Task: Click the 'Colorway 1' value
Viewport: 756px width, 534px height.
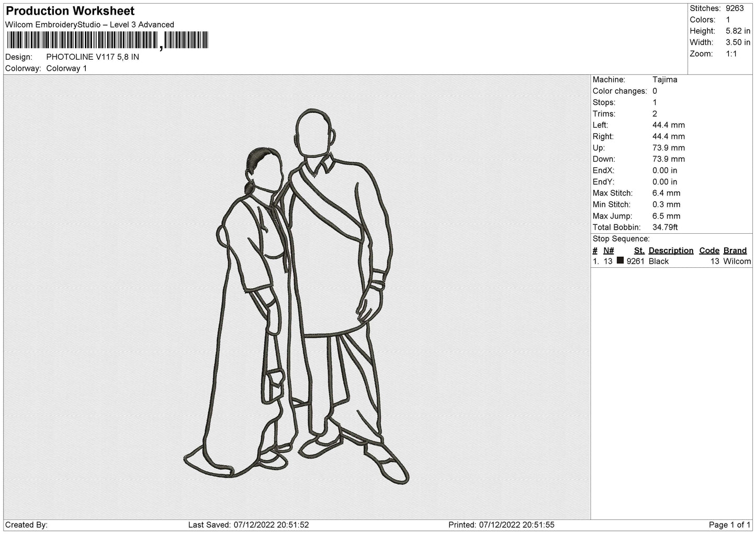Action: click(66, 69)
